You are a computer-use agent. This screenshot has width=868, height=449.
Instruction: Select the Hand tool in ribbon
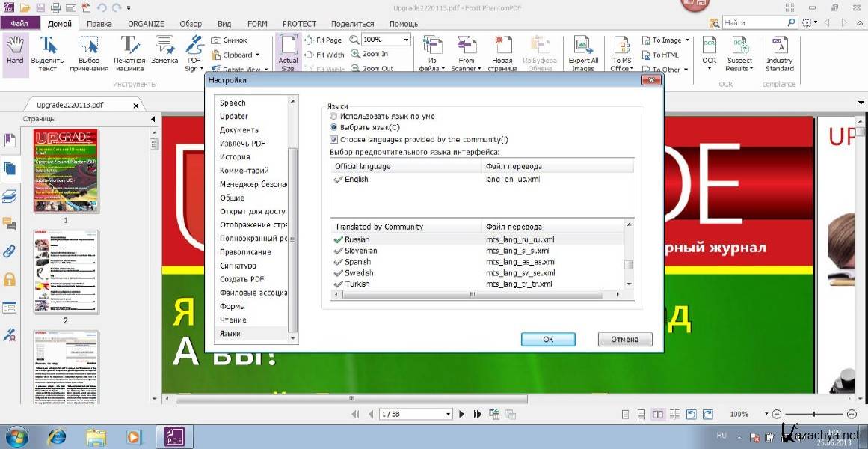coord(15,51)
